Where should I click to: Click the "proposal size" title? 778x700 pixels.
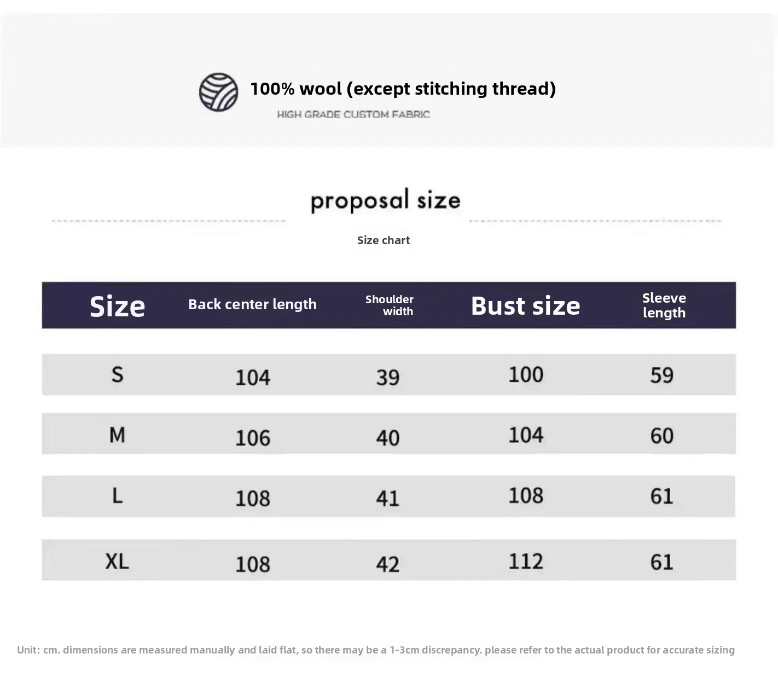pos(386,200)
